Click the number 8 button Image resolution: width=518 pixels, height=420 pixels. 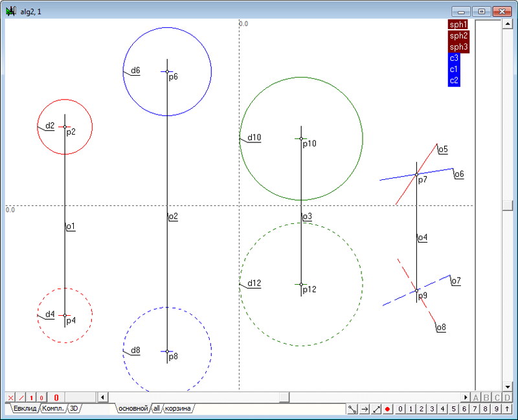(485, 409)
